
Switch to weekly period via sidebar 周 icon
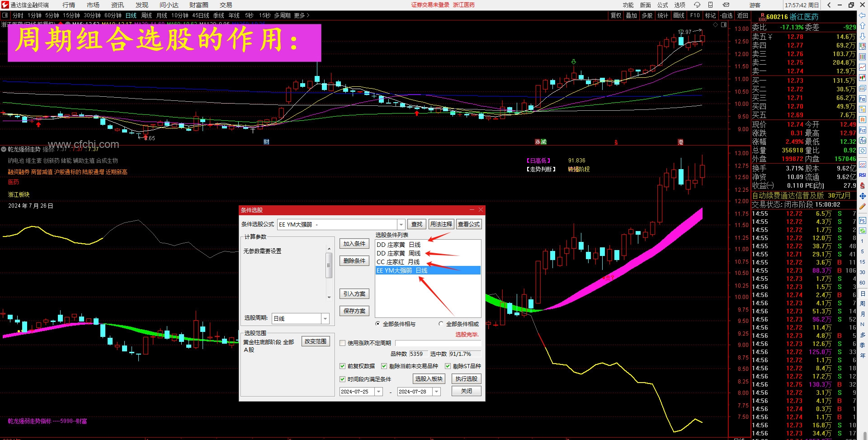click(x=863, y=304)
